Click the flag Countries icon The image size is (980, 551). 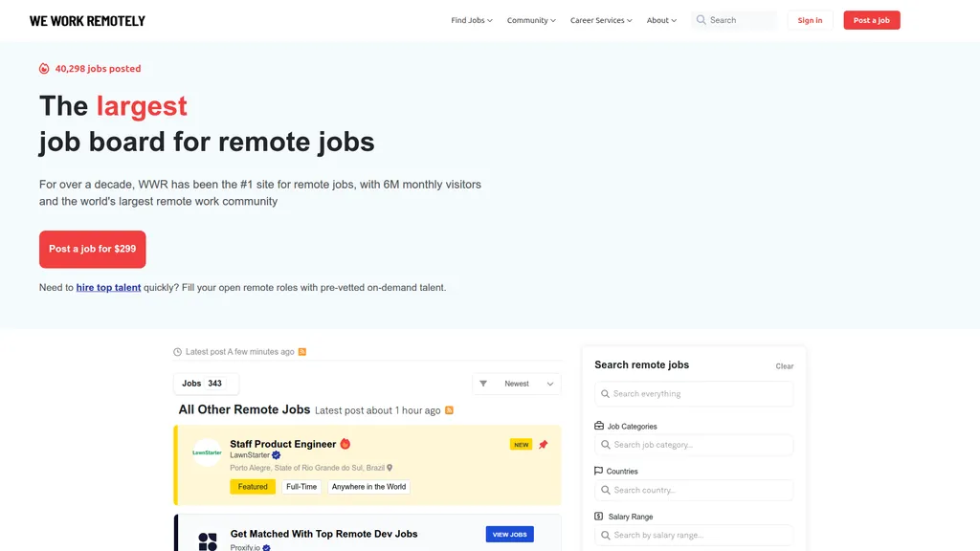(598, 471)
